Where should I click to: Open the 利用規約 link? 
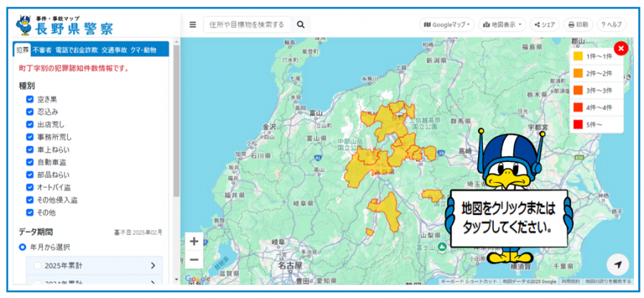570,282
